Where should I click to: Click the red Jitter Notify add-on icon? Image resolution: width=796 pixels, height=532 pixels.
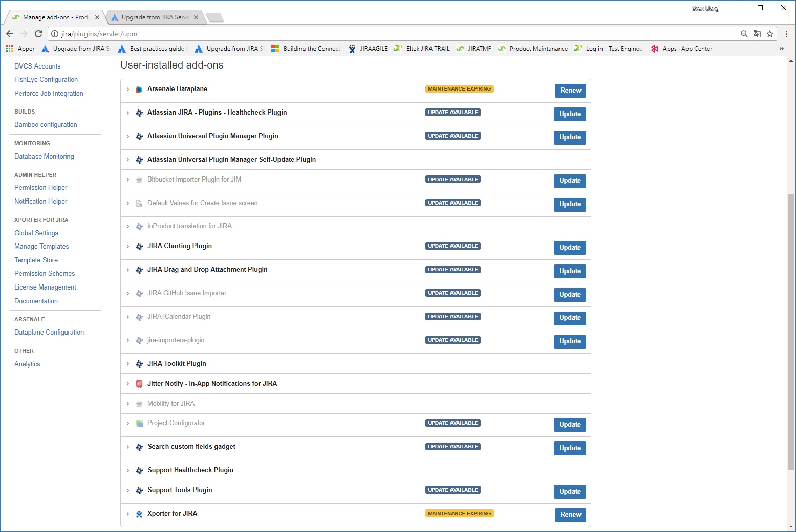tap(139, 383)
